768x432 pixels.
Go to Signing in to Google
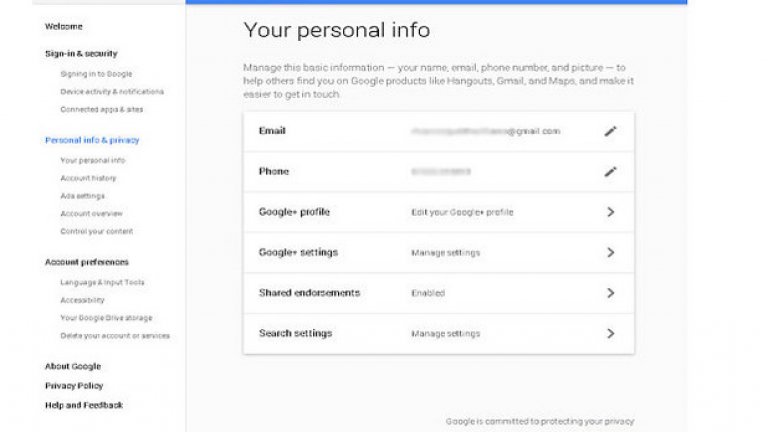[96, 74]
